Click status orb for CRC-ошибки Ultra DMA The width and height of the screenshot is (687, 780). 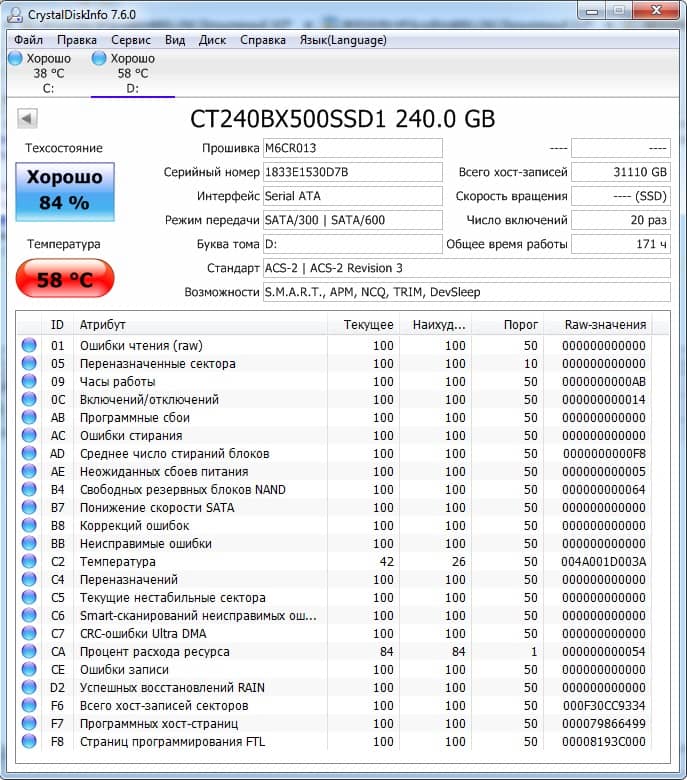29,633
